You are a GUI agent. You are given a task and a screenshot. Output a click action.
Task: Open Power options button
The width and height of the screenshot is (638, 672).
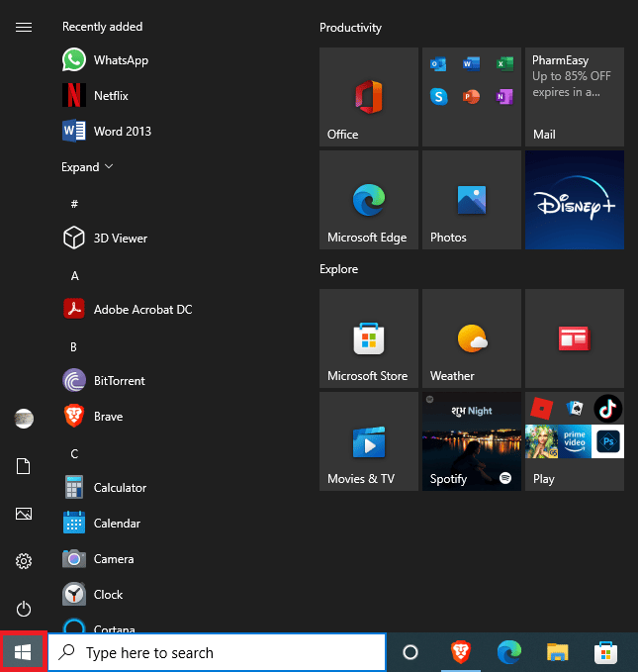(24, 609)
